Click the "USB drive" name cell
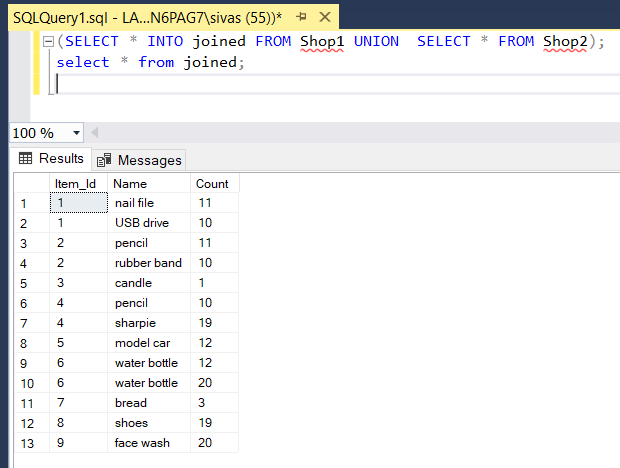 (142, 223)
